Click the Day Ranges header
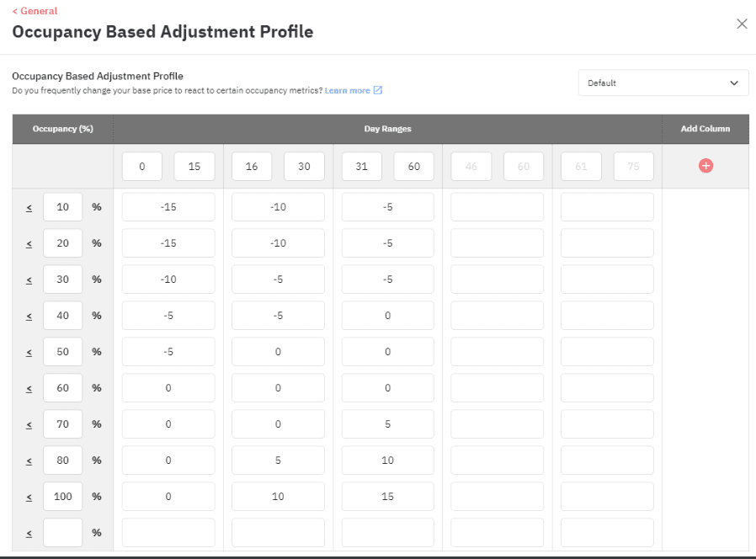Viewport: 756px width, 559px height. pos(387,129)
